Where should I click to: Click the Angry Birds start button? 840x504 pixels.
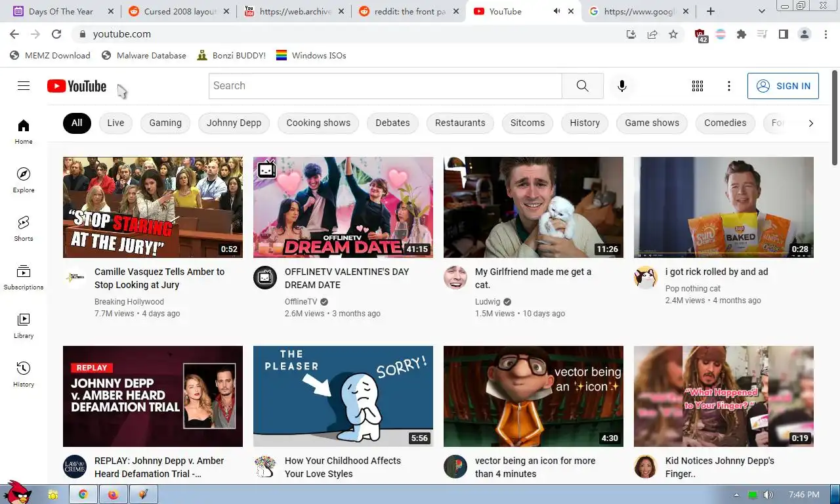point(17,492)
